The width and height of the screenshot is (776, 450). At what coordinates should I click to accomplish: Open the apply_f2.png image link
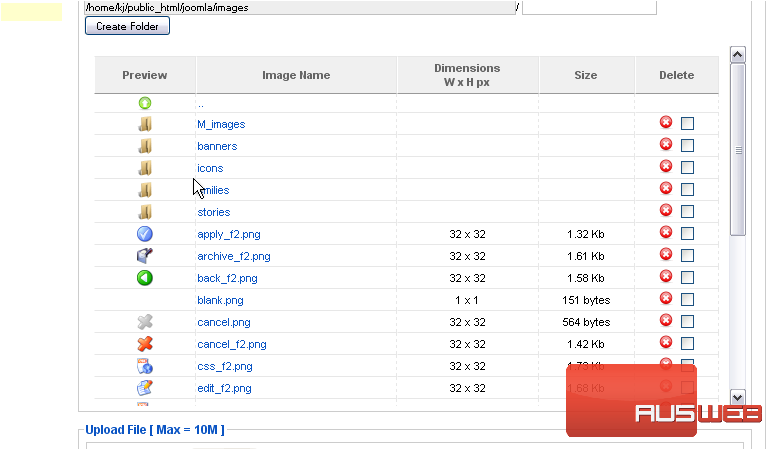point(229,234)
